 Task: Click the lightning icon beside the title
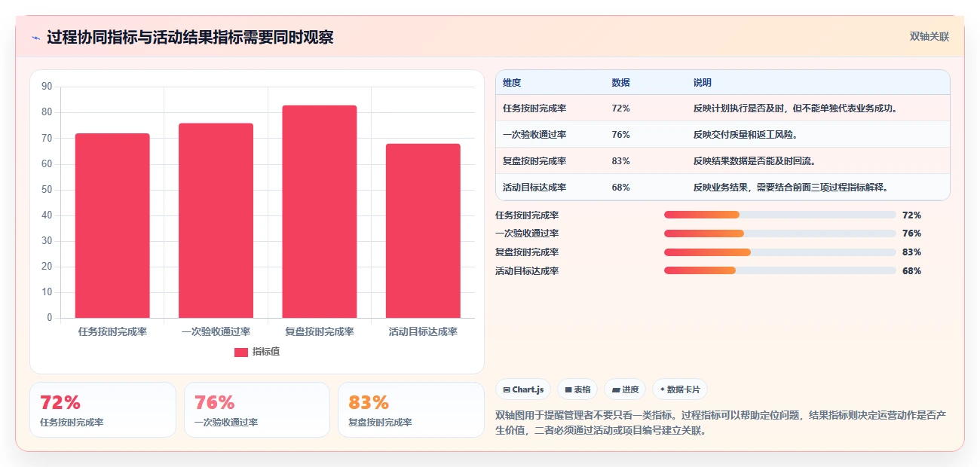click(35, 38)
